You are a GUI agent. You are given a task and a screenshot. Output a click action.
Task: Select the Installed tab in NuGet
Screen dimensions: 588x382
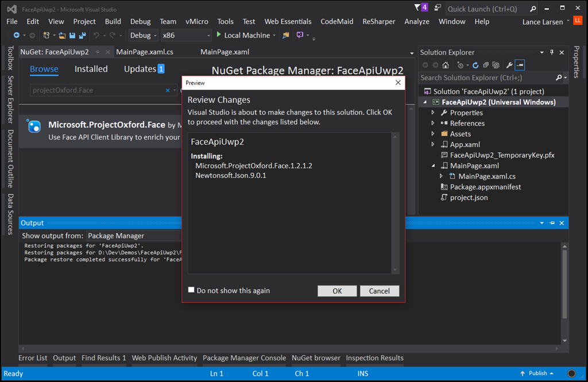click(x=91, y=69)
